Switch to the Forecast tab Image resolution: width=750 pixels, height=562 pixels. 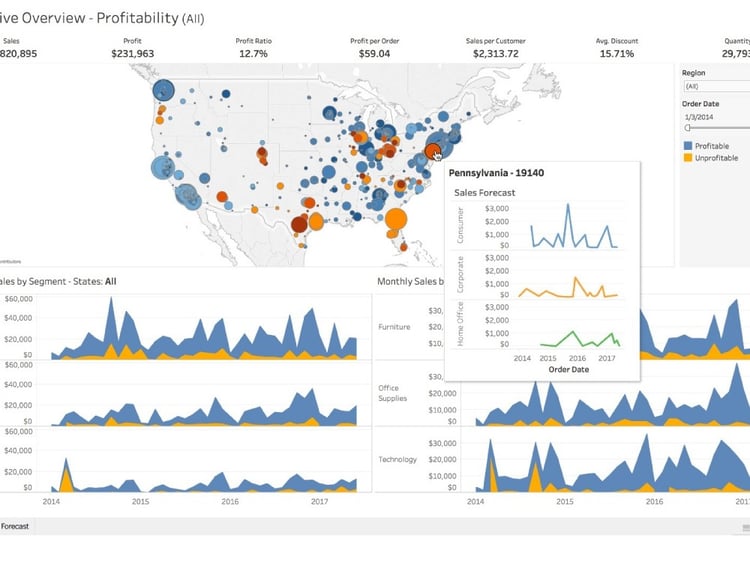click(x=15, y=526)
